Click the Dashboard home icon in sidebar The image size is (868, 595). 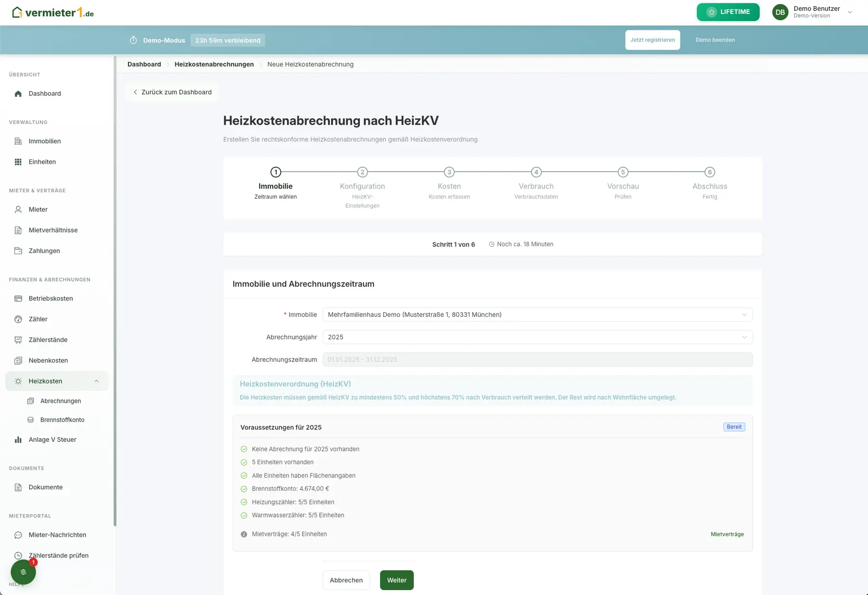click(x=18, y=94)
